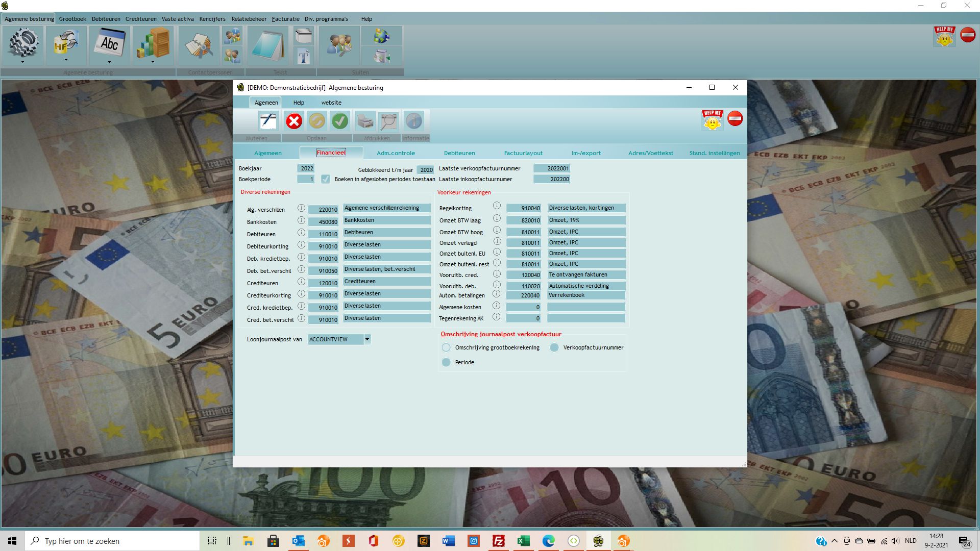Click info icon next to Bankkosten
This screenshot has height=551, width=980.
[x=301, y=220]
